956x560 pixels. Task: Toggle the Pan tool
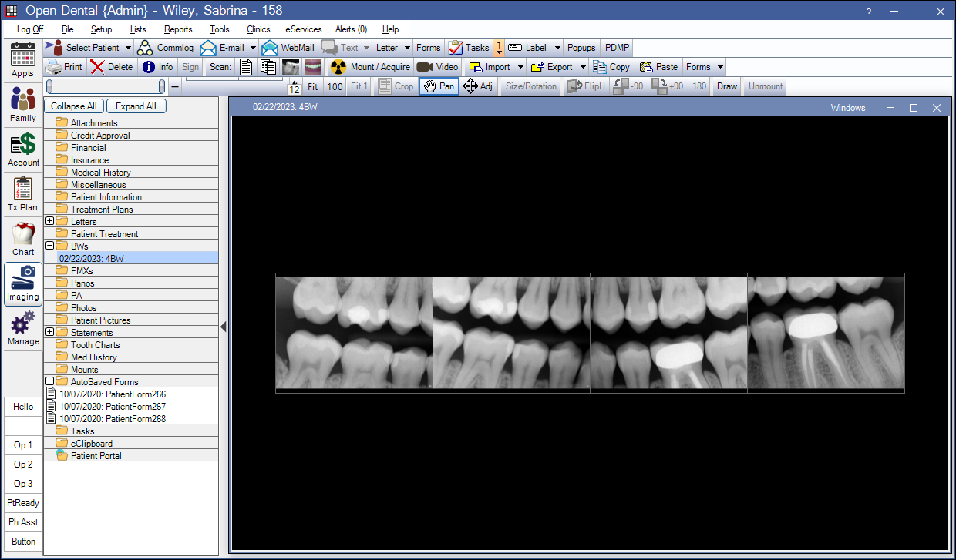point(438,86)
